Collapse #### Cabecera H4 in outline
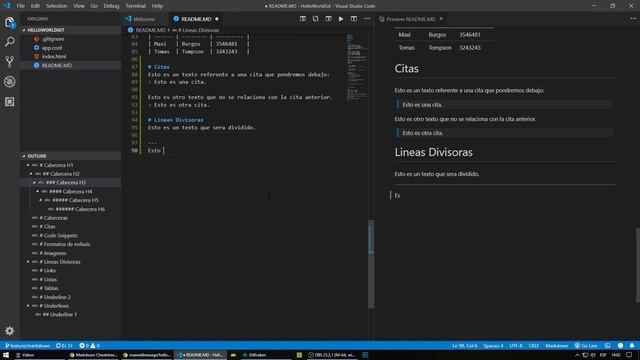 pyautogui.click(x=38, y=191)
